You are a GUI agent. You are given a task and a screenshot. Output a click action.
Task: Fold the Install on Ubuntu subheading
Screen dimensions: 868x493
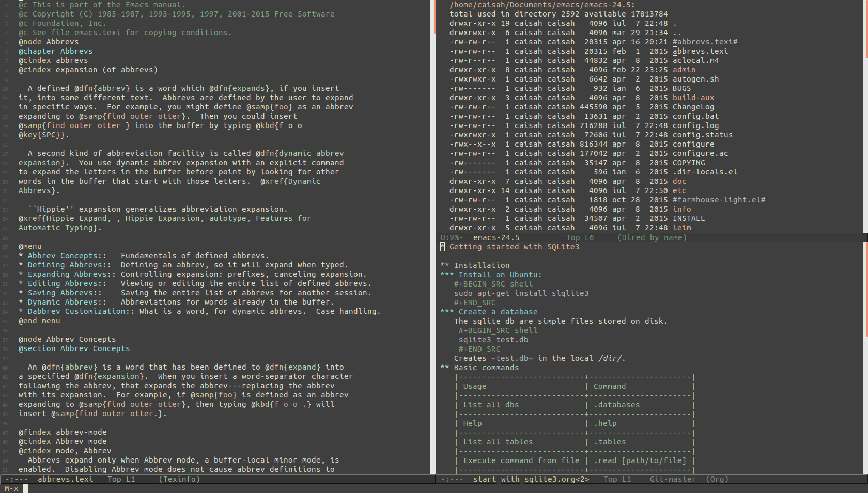coord(491,275)
